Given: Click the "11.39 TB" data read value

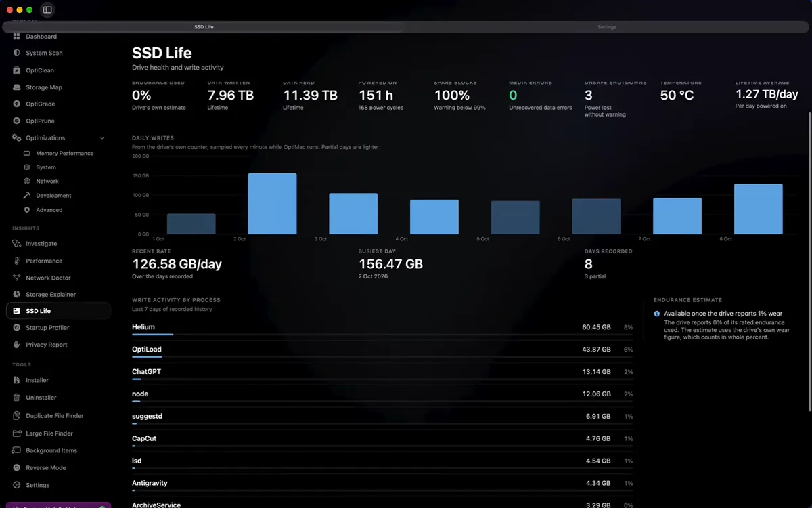Looking at the screenshot, I should pos(310,96).
